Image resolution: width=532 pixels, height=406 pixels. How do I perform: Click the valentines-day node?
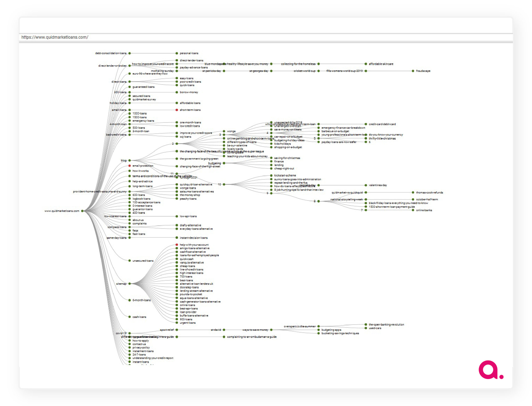point(366,185)
